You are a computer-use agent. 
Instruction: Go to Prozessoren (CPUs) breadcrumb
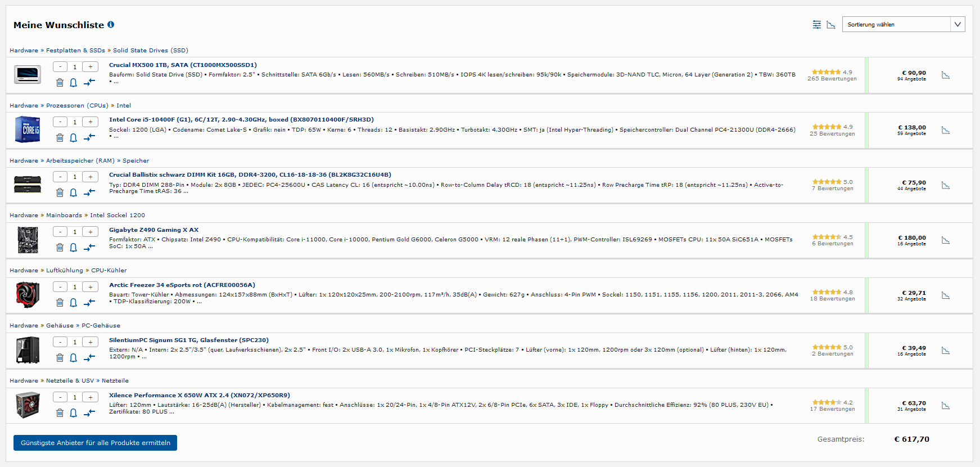coord(77,105)
